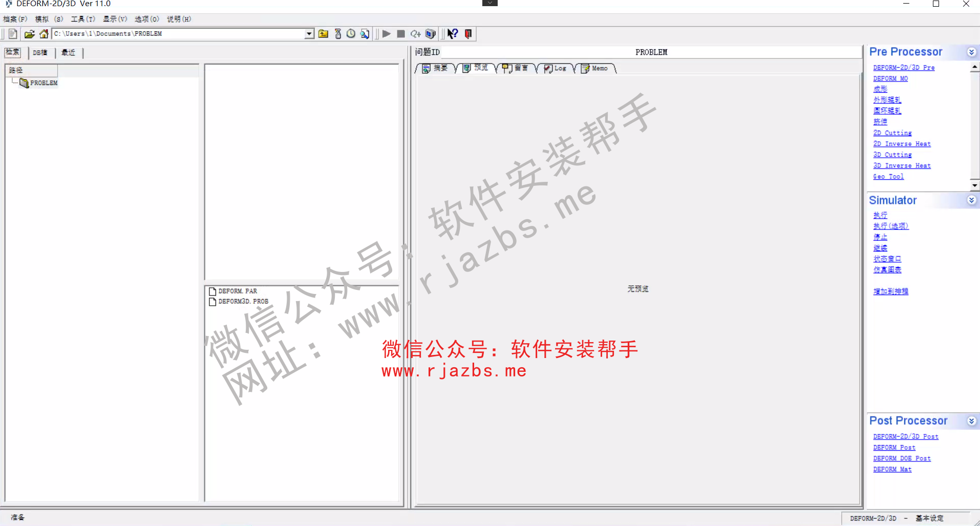Screen dimensions: 980x526
Task: Open the DEFORM Mat link
Action: coord(892,469)
